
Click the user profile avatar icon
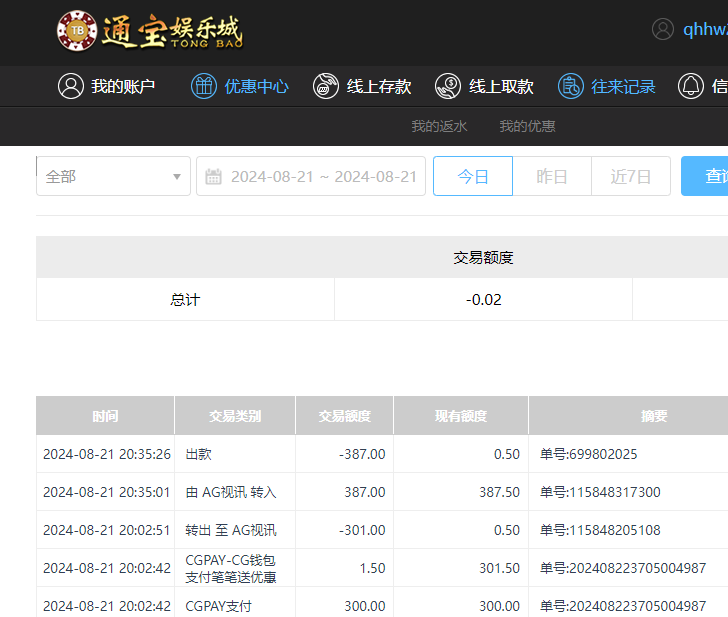pyautogui.click(x=662, y=29)
